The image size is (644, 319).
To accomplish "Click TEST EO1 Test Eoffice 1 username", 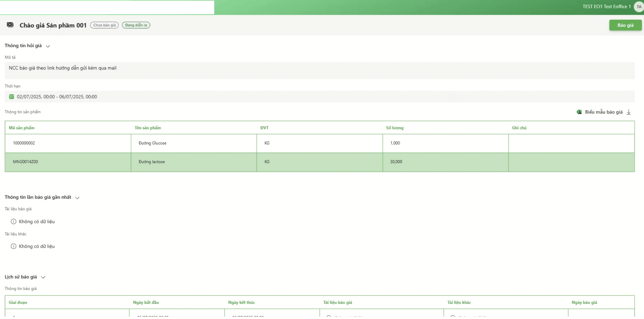I will [607, 6].
